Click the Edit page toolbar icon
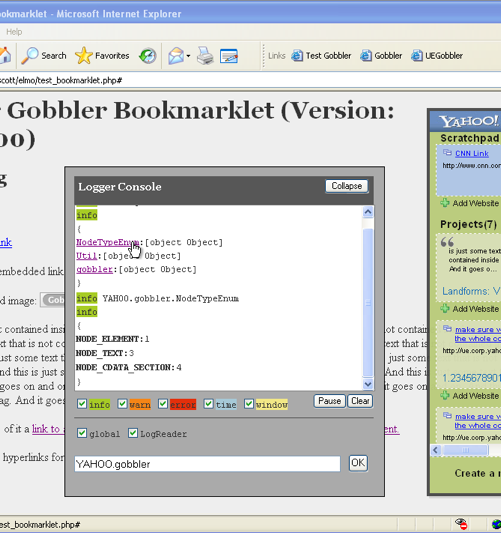Image resolution: width=501 pixels, height=533 pixels. click(x=229, y=56)
